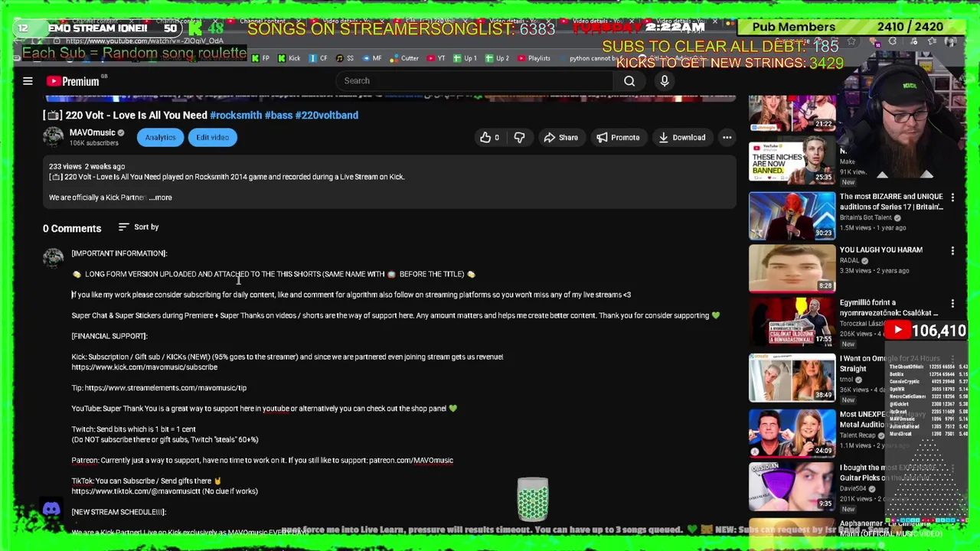Click 'YOU LAUGH YOU HARAM' title text
Image resolution: width=980 pixels, height=551 pixels.
tap(881, 249)
